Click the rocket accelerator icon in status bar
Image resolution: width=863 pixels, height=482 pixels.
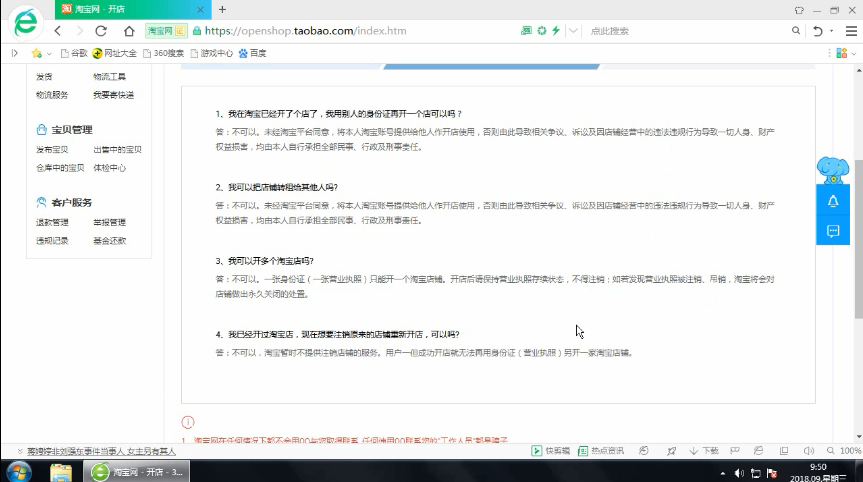point(671,451)
